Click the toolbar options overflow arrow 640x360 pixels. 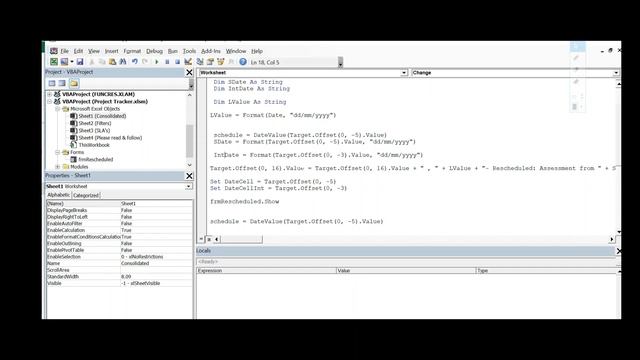[x=340, y=62]
